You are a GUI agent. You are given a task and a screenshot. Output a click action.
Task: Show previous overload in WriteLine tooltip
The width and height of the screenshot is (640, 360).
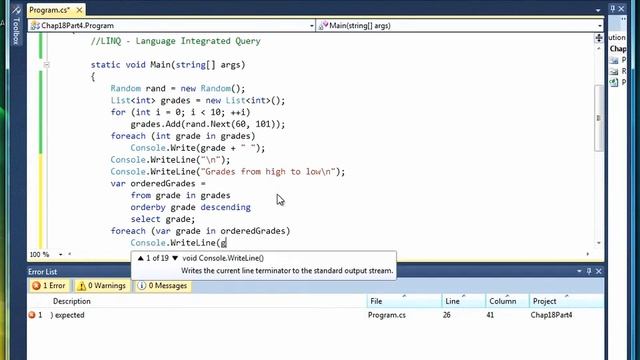coord(140,258)
